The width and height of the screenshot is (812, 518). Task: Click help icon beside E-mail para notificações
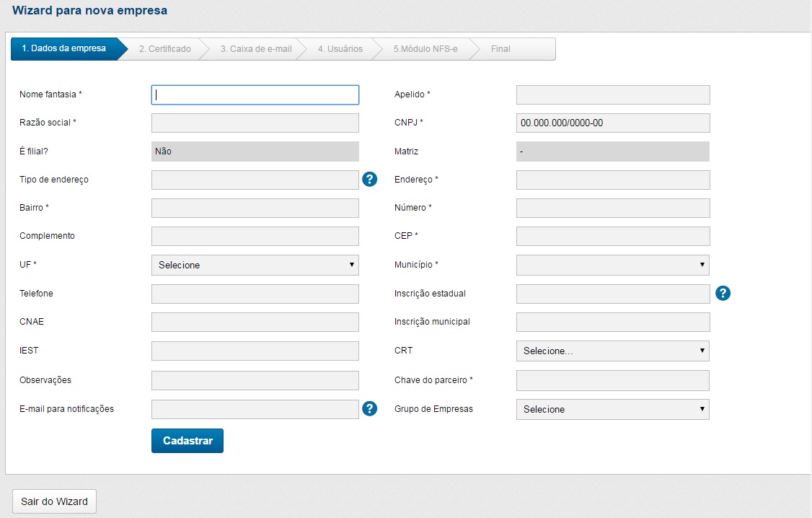(x=370, y=409)
